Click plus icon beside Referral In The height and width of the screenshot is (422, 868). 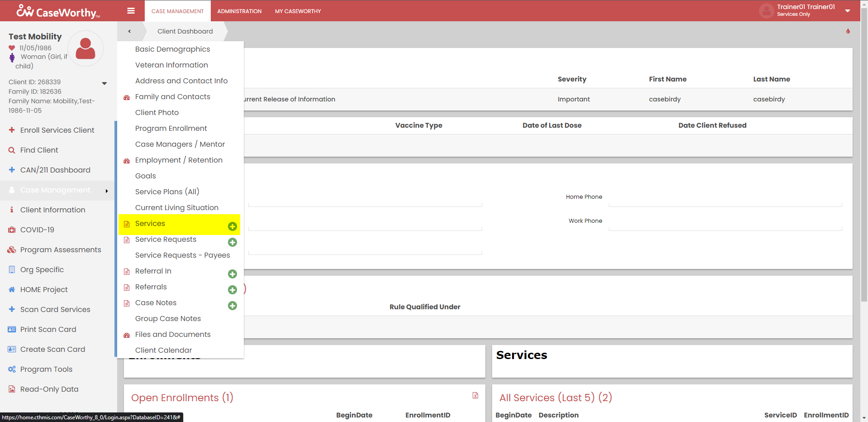click(x=232, y=274)
